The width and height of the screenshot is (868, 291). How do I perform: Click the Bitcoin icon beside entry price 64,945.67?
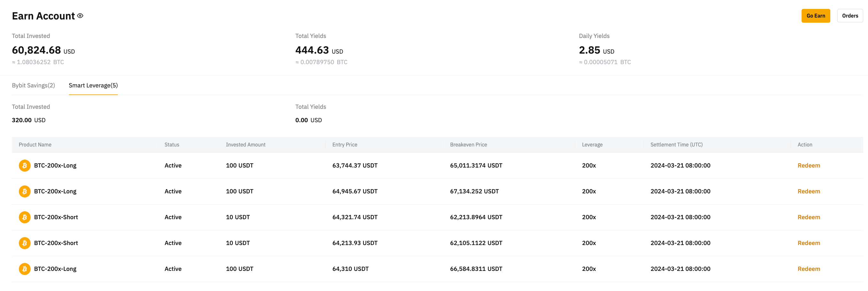point(25,191)
